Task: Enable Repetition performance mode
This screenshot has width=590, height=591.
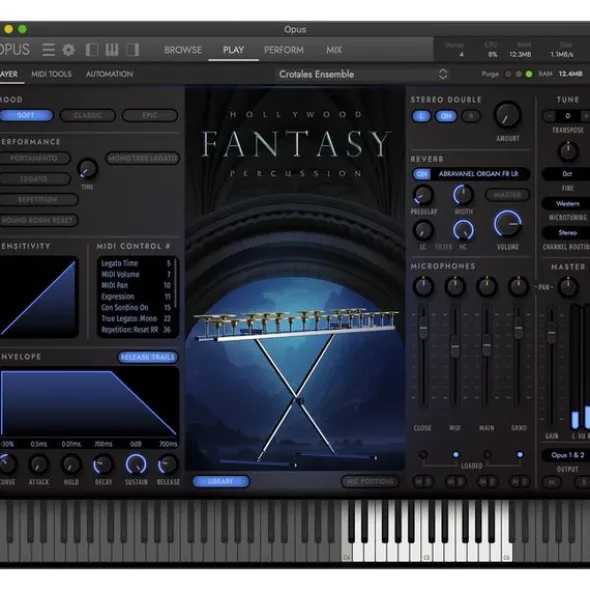Action: pos(38,200)
